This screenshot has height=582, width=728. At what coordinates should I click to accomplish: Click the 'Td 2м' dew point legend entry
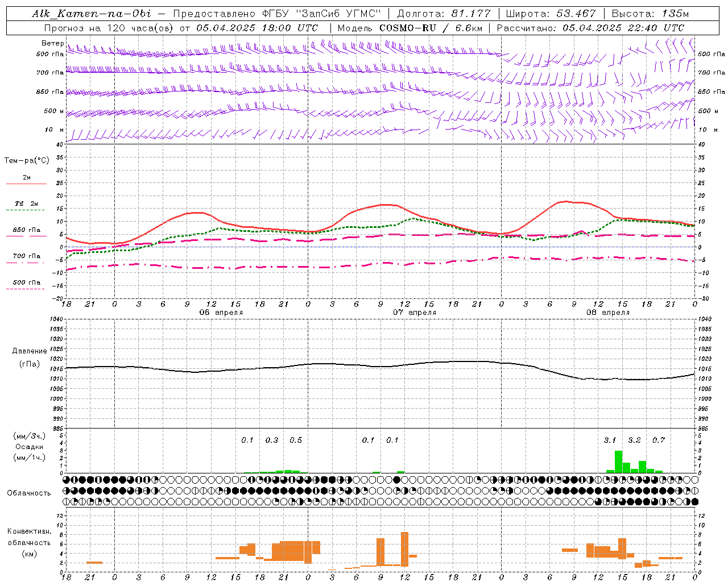(26, 203)
